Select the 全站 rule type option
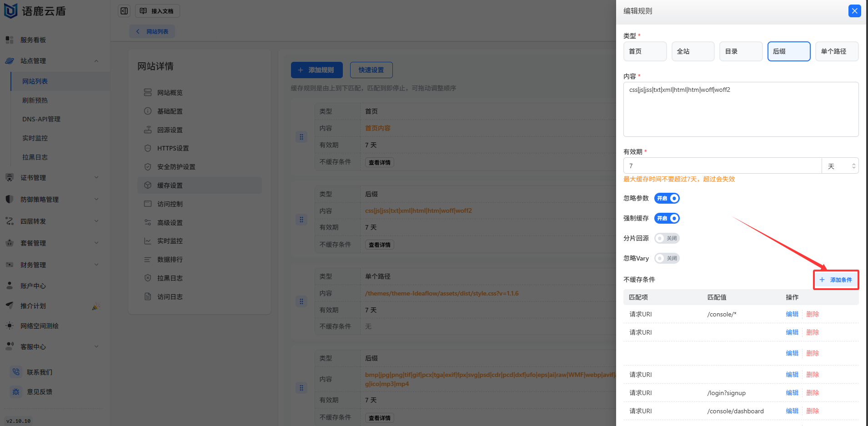This screenshot has width=868, height=426. point(692,51)
